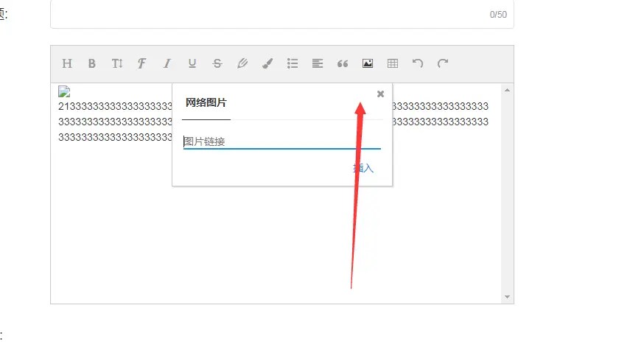
Task: Open the text color pencil tool
Action: [x=242, y=63]
